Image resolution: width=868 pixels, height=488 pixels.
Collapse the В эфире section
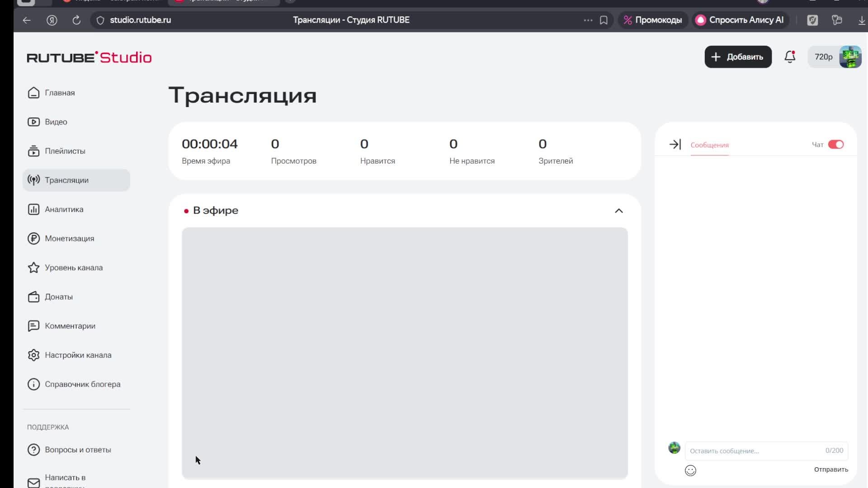619,211
